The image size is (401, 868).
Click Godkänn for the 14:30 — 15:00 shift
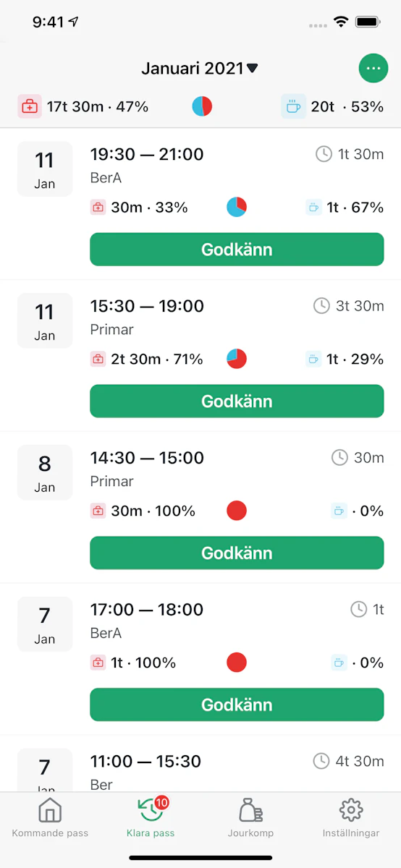(x=237, y=553)
